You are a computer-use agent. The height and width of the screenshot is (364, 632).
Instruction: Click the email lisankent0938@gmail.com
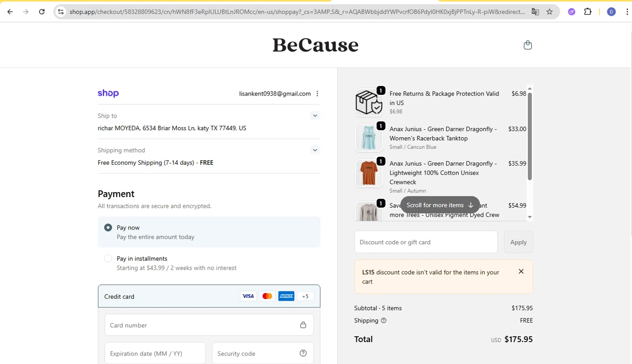[275, 94]
